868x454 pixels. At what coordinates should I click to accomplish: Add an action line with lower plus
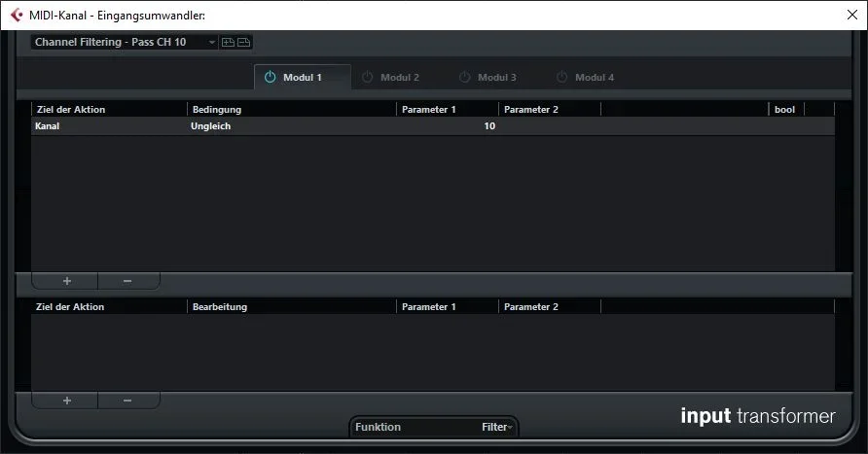[x=66, y=401]
